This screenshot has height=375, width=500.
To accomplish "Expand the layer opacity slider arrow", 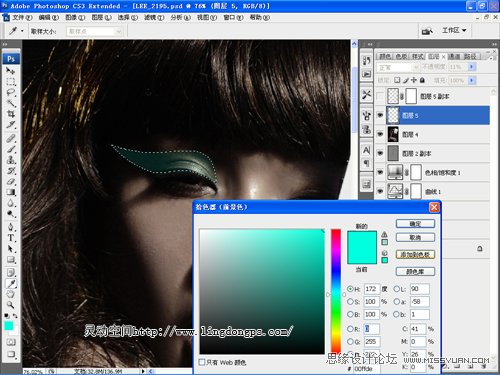I will [x=471, y=67].
